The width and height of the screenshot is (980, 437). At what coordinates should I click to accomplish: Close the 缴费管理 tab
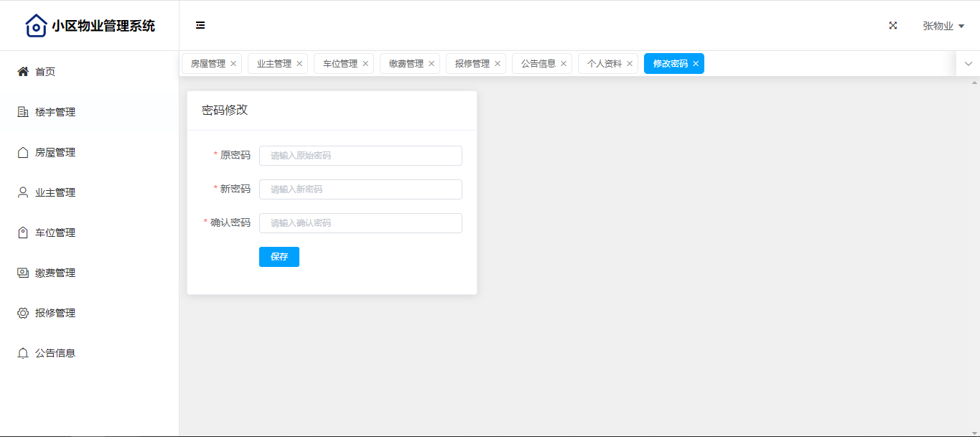click(431, 64)
